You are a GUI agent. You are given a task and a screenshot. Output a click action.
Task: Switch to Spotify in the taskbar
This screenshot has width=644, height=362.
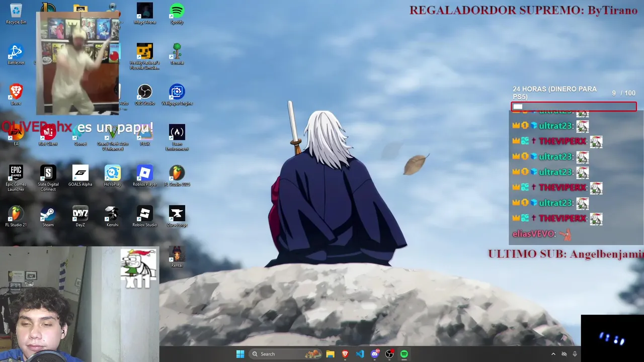coord(404,354)
